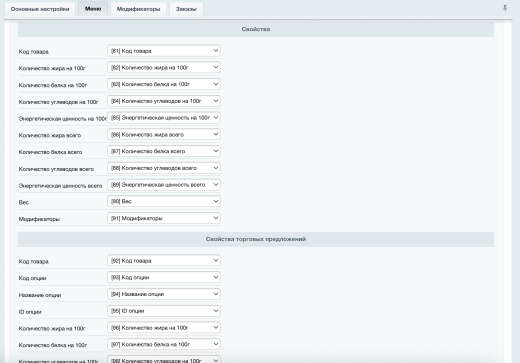This screenshot has width=520, height=363.
Task: Open the Модификаторы tab at the top
Action: point(138,9)
